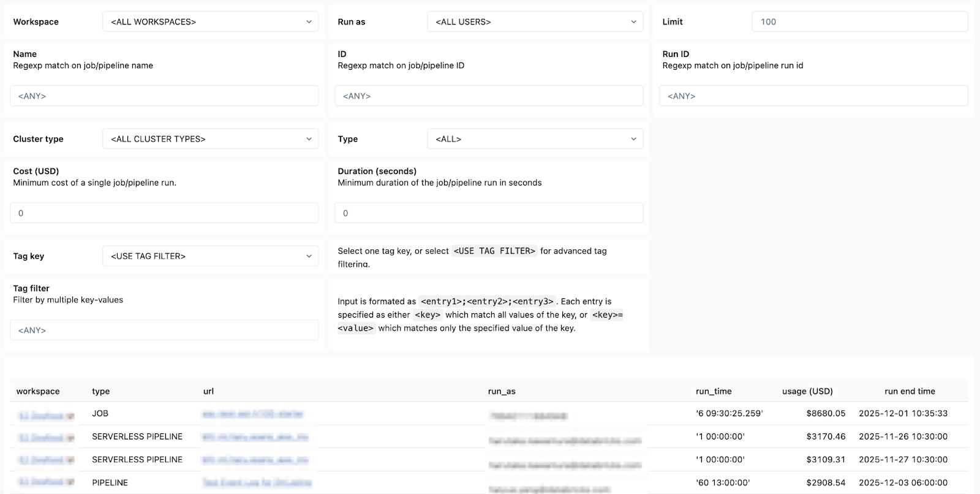Sort table by run_time column

[x=714, y=392]
